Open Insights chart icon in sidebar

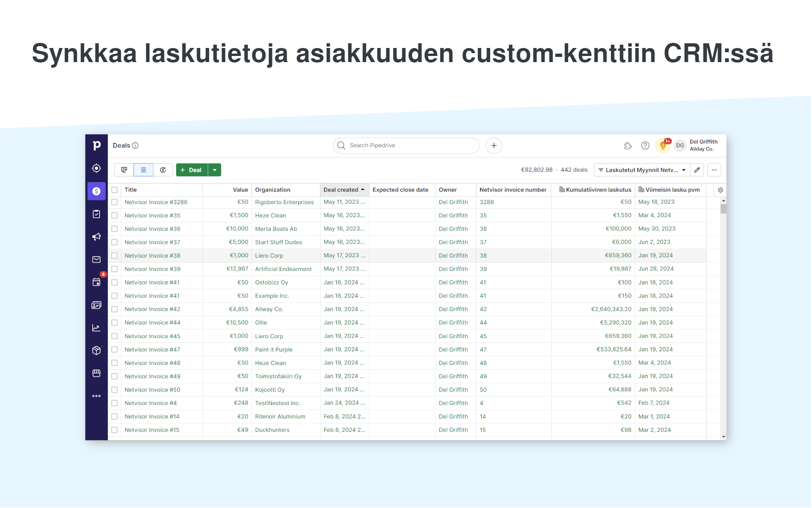(96, 328)
